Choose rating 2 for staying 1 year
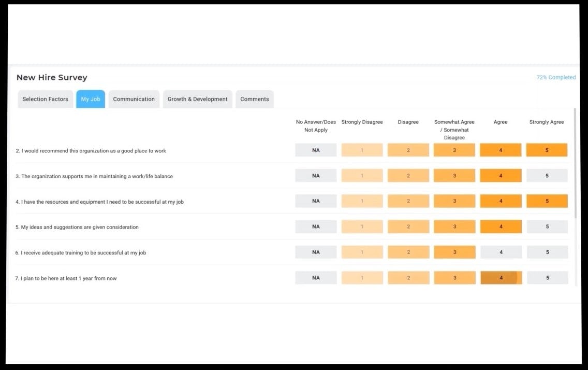Viewport: 588px width, 370px height. pyautogui.click(x=408, y=278)
